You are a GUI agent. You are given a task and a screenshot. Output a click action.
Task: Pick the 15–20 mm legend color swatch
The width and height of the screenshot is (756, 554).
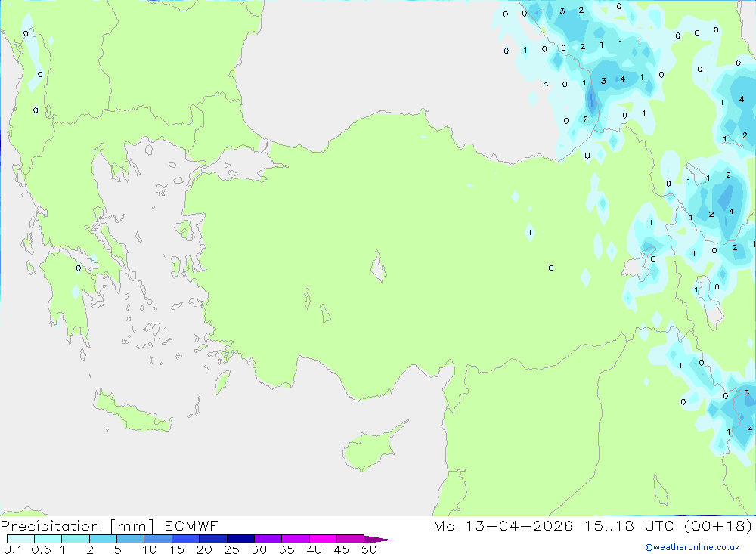[x=186, y=539]
